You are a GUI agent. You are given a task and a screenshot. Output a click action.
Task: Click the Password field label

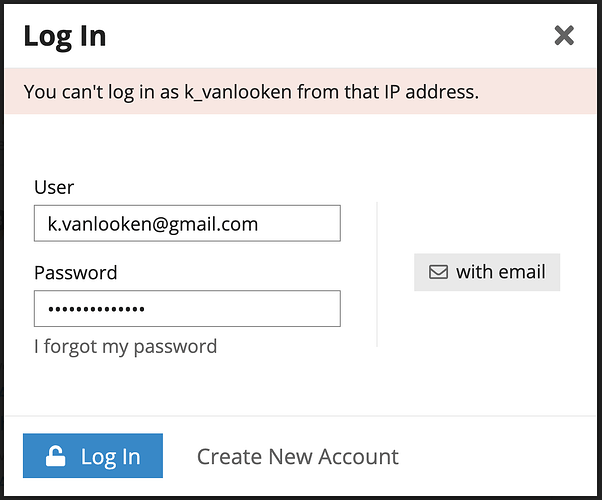tap(76, 273)
